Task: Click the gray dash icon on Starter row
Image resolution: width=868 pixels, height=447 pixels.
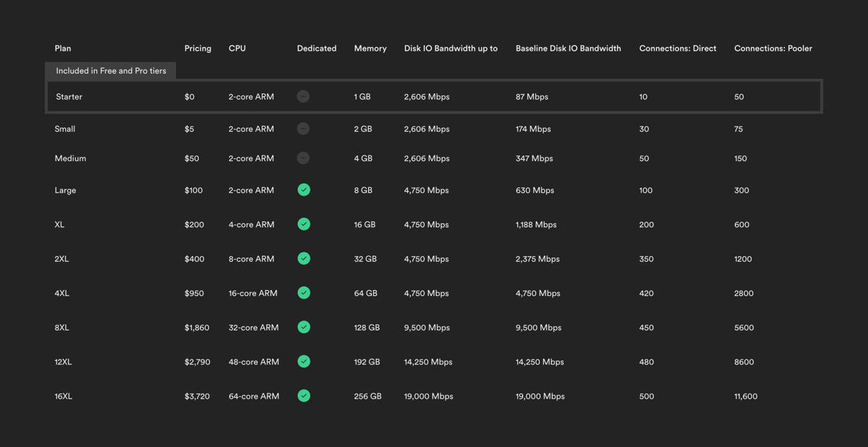Action: click(303, 95)
